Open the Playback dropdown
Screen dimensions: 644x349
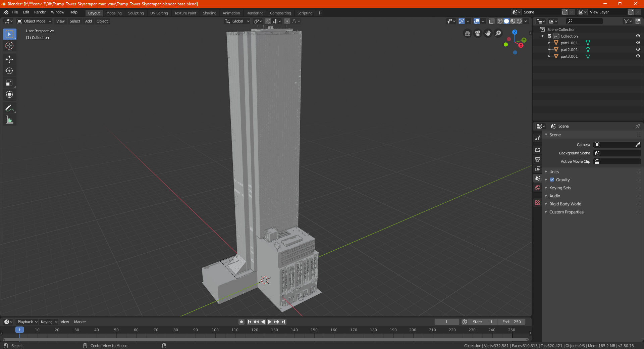pyautogui.click(x=27, y=322)
